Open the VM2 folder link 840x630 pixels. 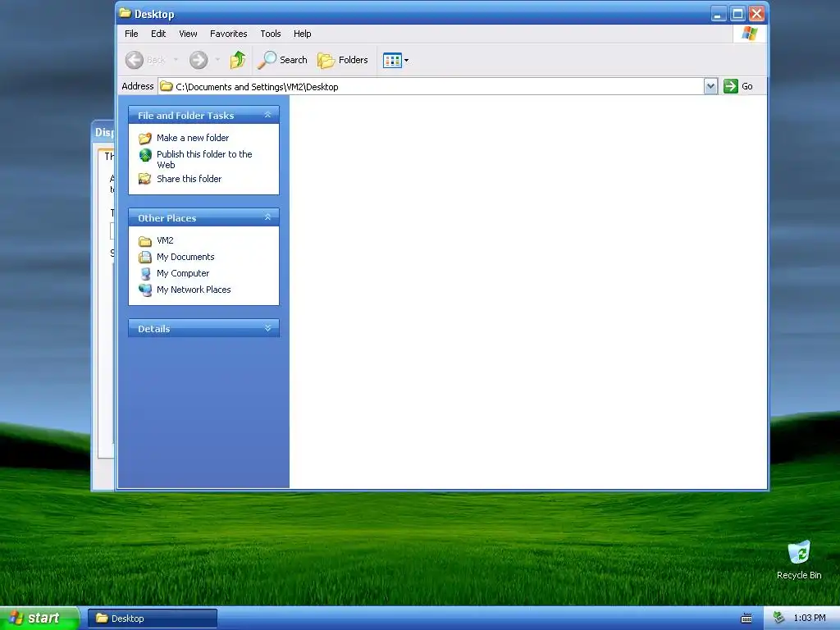[x=165, y=240]
